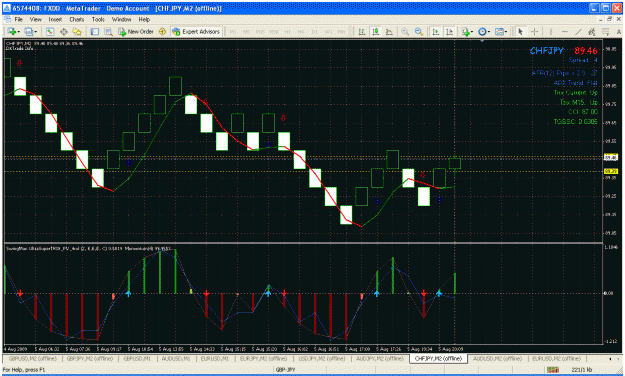Image resolution: width=625 pixels, height=376 pixels.
Task: Expand the Templates dropdown arrow
Action: click(507, 32)
